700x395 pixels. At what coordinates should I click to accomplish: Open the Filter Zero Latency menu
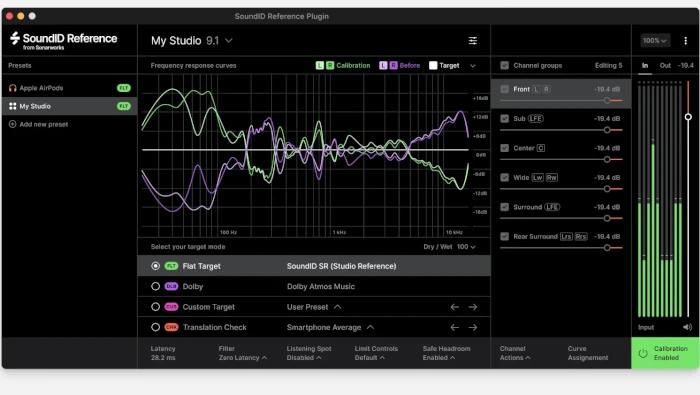243,353
